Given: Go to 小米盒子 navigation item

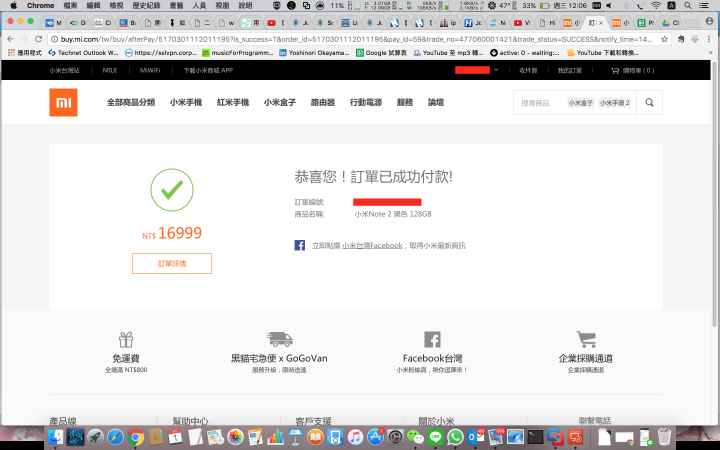Looking at the screenshot, I should point(280,102).
